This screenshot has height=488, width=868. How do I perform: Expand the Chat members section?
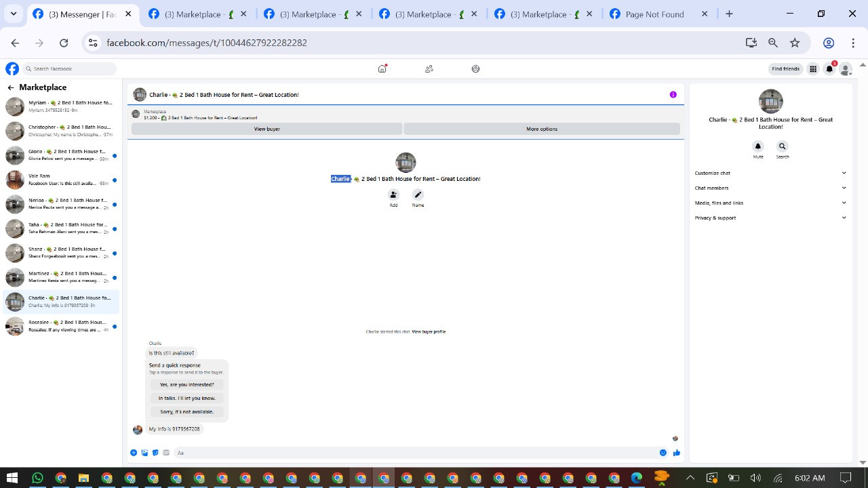770,188
